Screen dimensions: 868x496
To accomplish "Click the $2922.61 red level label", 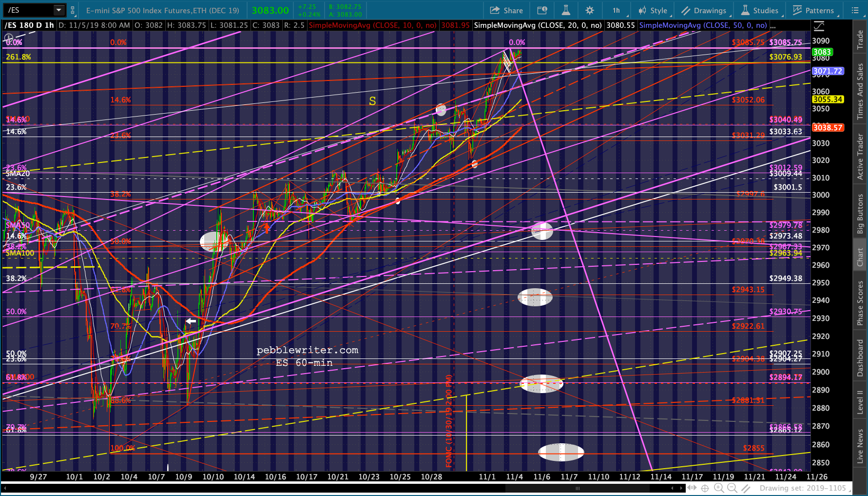I will pos(748,326).
